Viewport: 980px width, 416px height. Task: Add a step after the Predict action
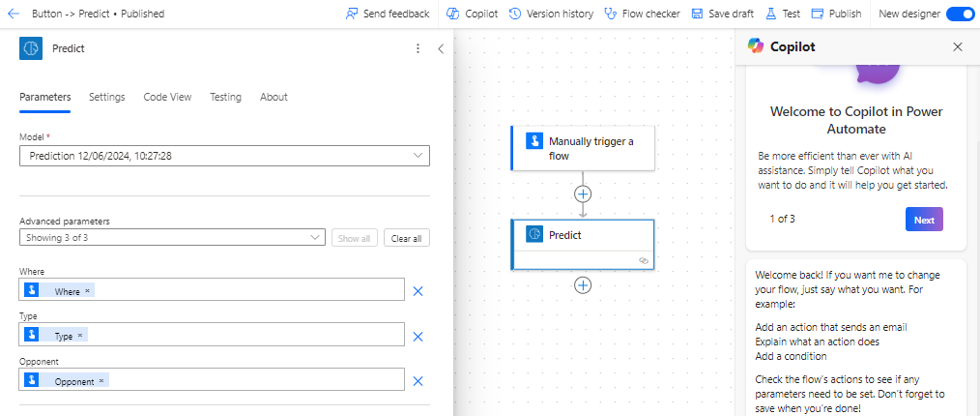tap(583, 285)
